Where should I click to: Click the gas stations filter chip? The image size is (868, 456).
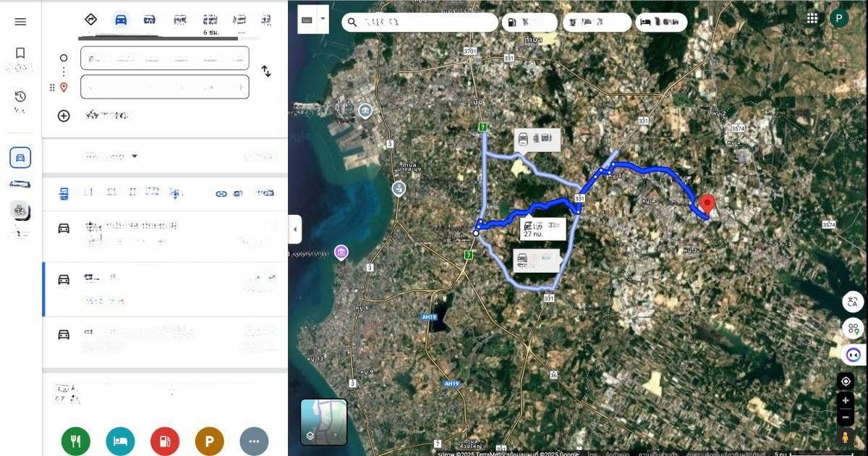[x=529, y=22]
